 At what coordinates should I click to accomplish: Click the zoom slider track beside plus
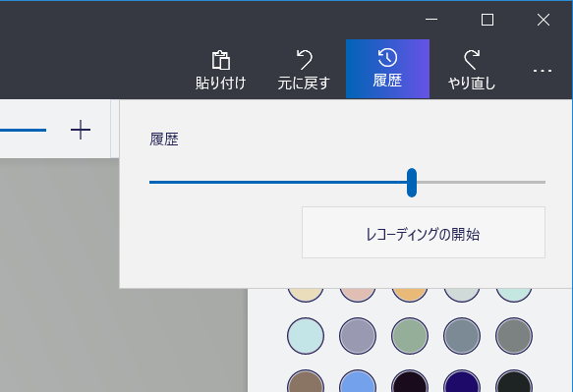click(x=23, y=130)
